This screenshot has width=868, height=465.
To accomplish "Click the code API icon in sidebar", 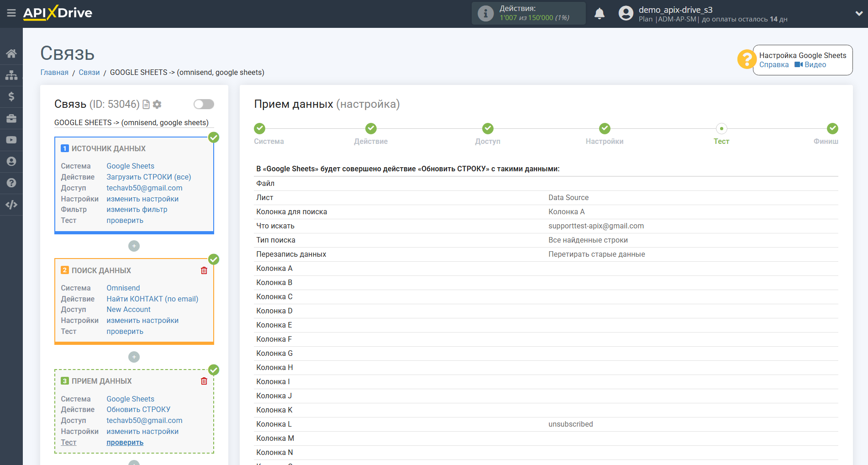I will [x=11, y=205].
